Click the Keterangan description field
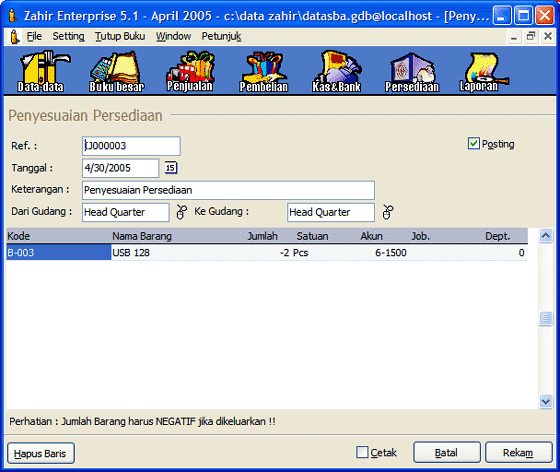The image size is (560, 472). (x=228, y=190)
